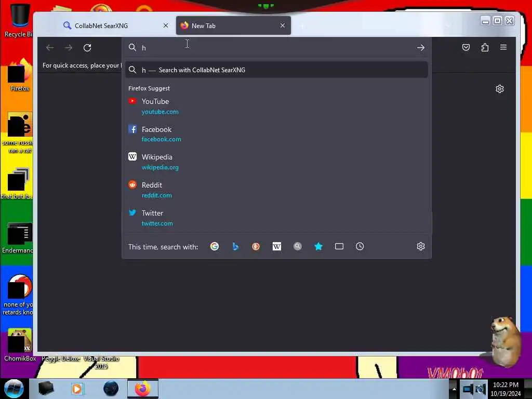This screenshot has height=399, width=532.
Task: Open the dark globe taskbar icon
Action: (111, 389)
